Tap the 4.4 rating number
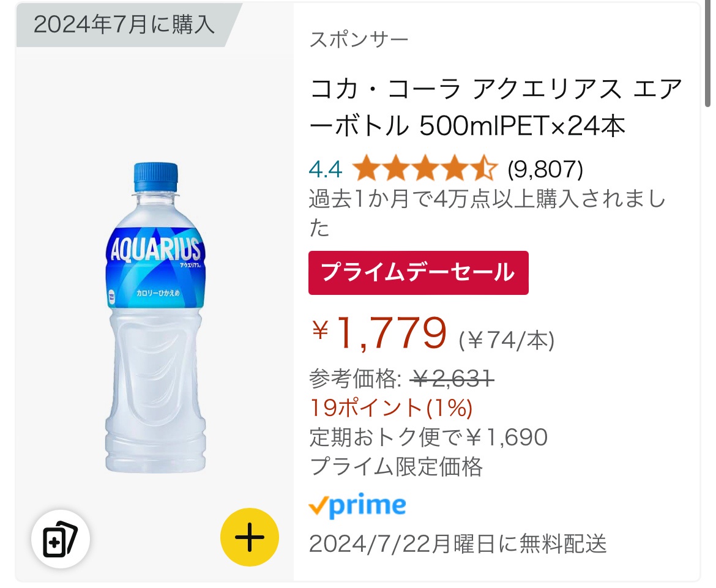Screen dimensions: 716x588 pos(326,169)
